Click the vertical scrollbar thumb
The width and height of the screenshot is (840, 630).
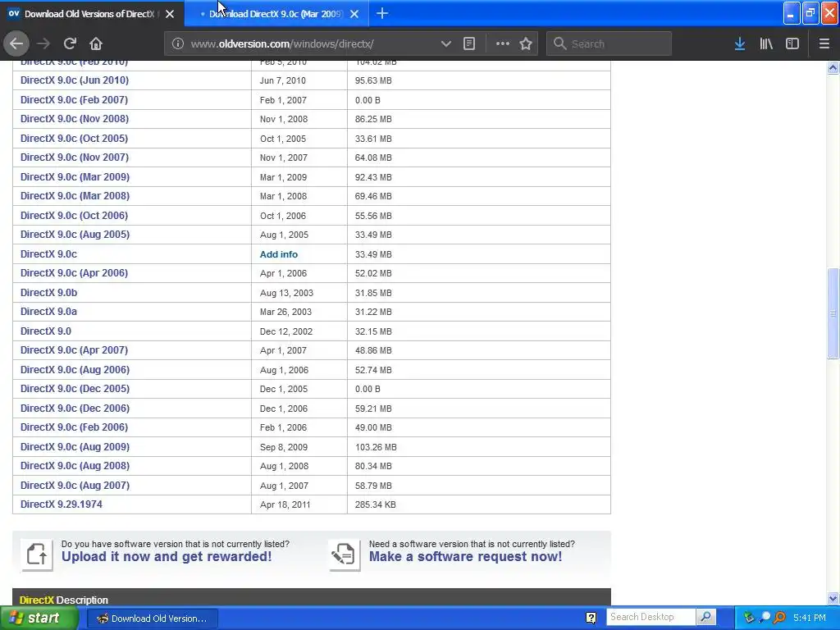point(833,313)
